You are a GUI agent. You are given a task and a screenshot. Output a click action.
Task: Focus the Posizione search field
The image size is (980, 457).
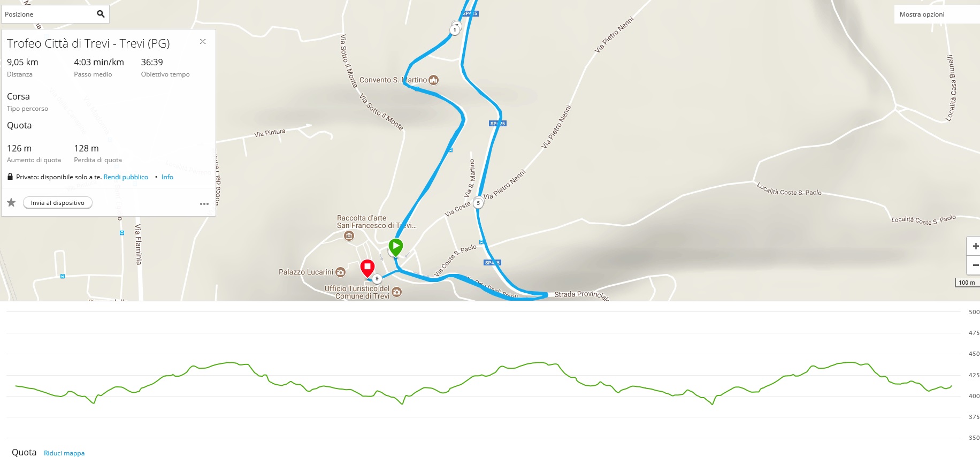(48, 14)
